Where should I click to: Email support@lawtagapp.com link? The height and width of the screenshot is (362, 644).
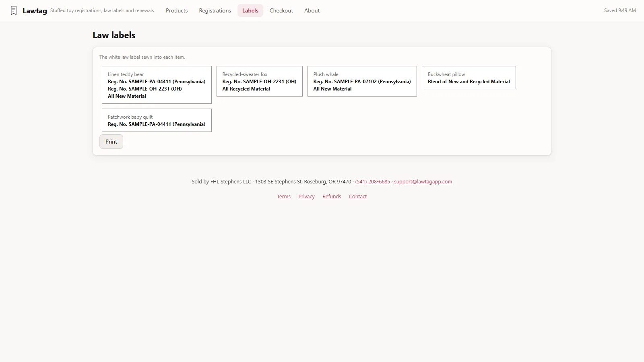pos(423,182)
